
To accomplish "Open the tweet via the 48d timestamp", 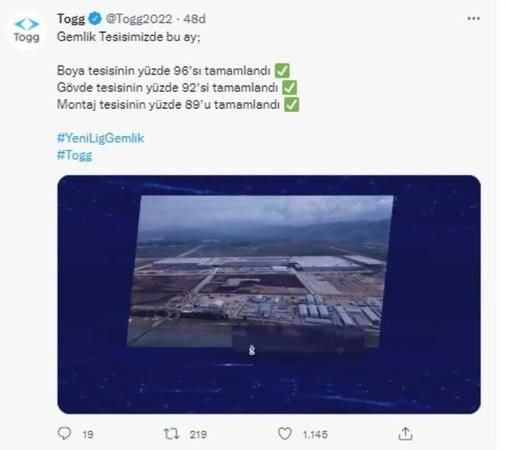I will pos(194,19).
